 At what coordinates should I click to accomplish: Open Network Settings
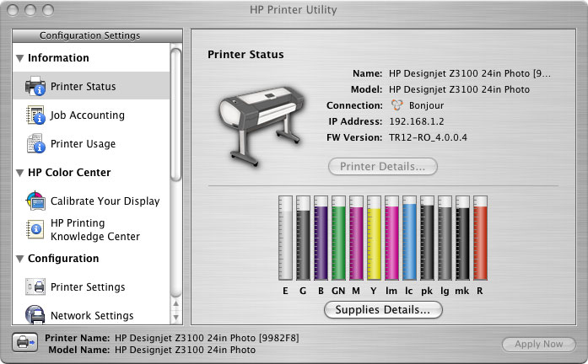[x=91, y=315]
